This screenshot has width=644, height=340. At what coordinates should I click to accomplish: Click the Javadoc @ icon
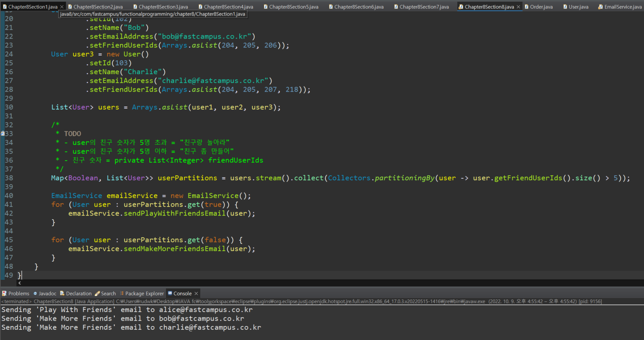pyautogui.click(x=35, y=293)
